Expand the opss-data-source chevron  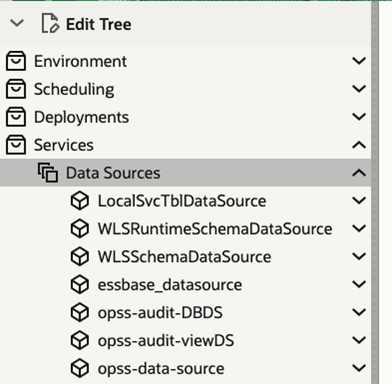coord(359,368)
